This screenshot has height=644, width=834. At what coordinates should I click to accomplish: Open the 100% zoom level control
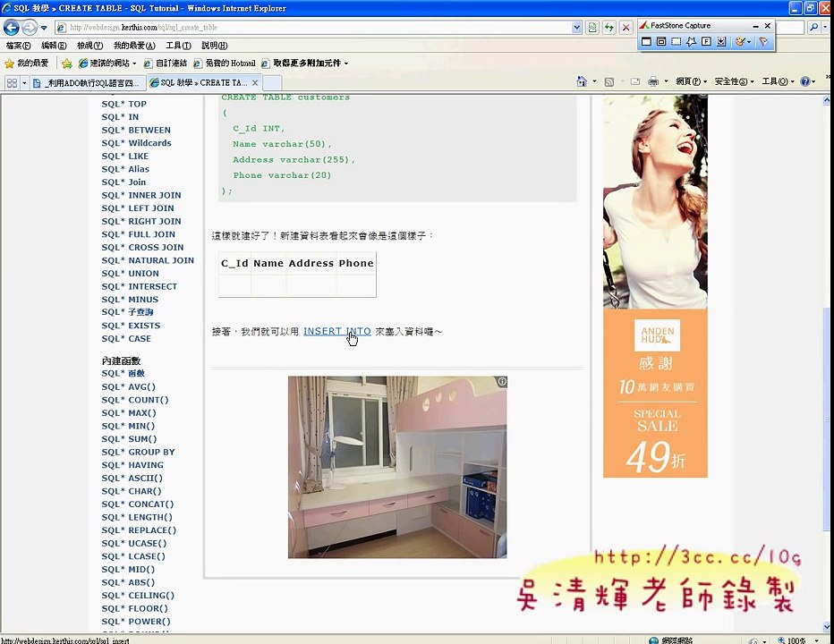pos(799,640)
